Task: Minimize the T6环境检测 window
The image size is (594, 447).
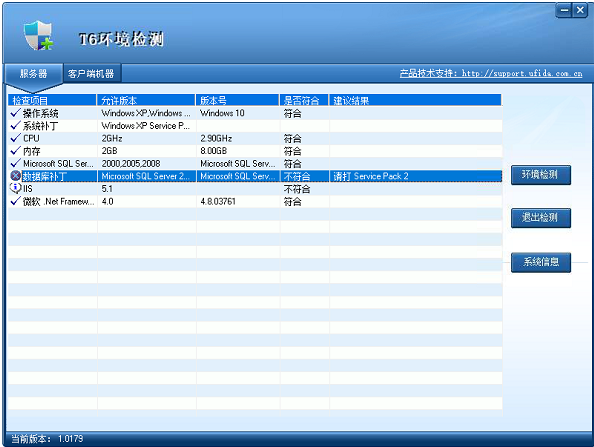Action: coord(564,10)
